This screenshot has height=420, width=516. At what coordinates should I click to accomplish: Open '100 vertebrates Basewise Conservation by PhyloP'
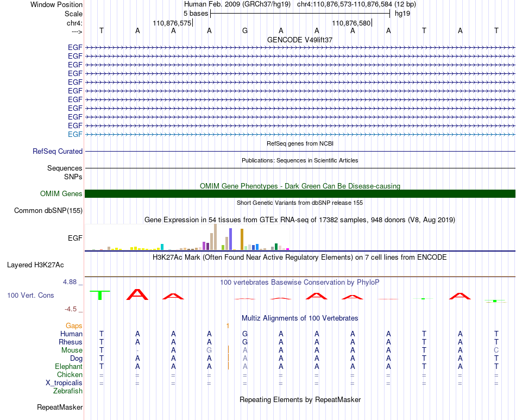[300, 282]
